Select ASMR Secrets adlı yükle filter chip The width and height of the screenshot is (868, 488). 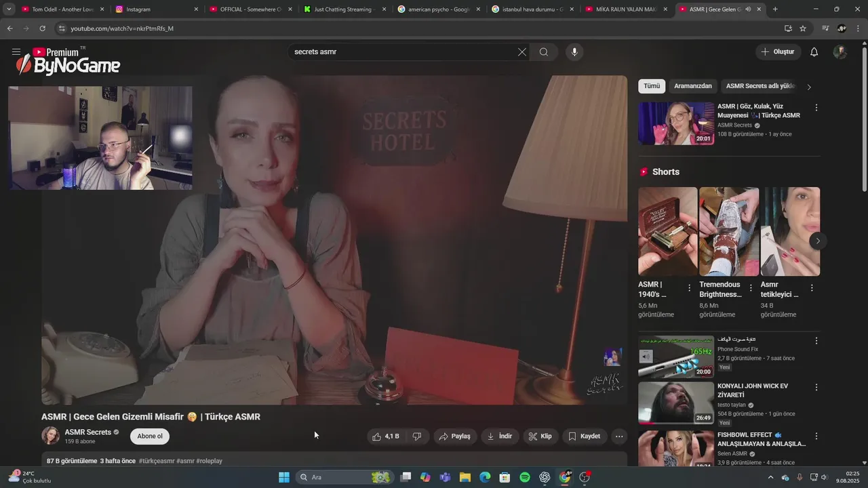(x=760, y=86)
